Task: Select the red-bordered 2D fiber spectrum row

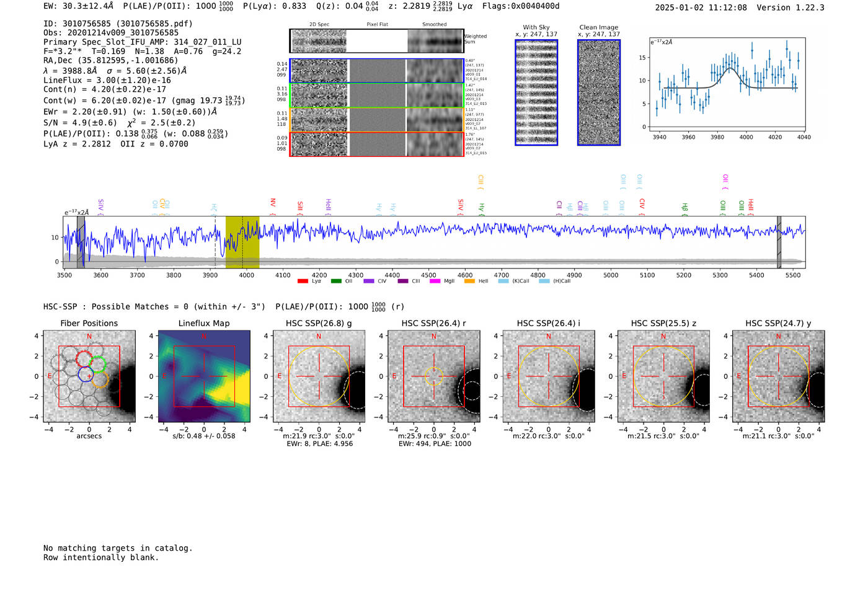Action: click(377, 144)
